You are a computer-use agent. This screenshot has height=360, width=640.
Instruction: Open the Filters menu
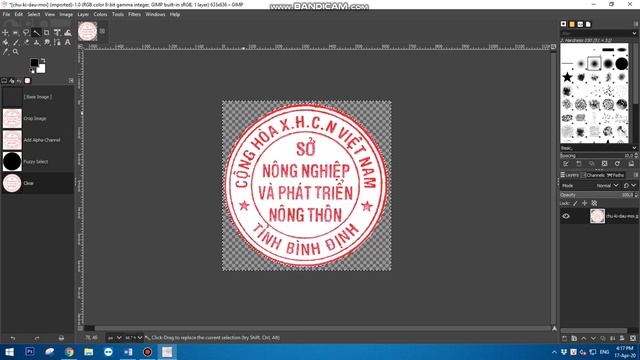tap(134, 14)
